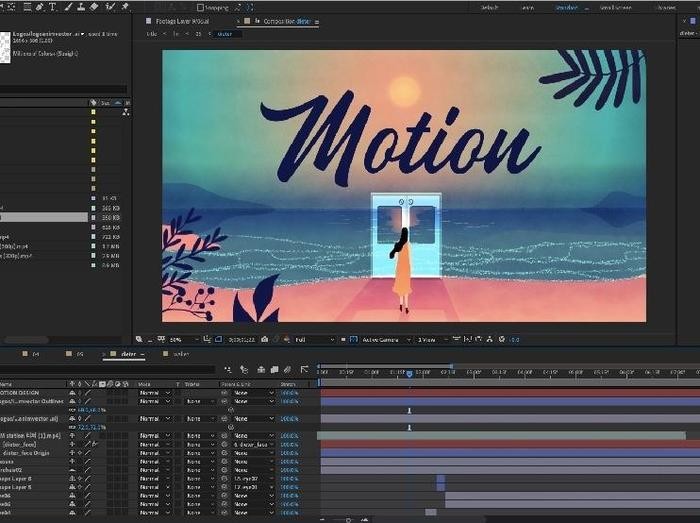Click the parent pick whip for Shape Layer 6
This screenshot has width=700, height=523.
(224, 479)
